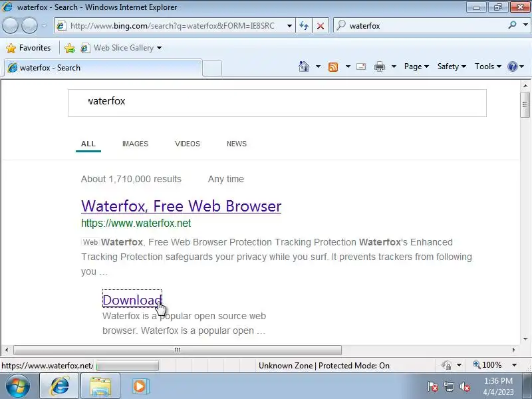Expand the Web Slice Gallery dropdown arrow
The height and width of the screenshot is (399, 532).
point(159,48)
